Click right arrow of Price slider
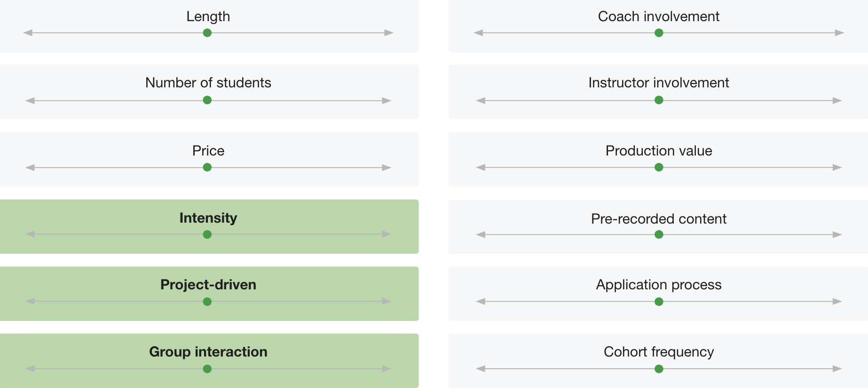The height and width of the screenshot is (388, 868). (x=387, y=168)
